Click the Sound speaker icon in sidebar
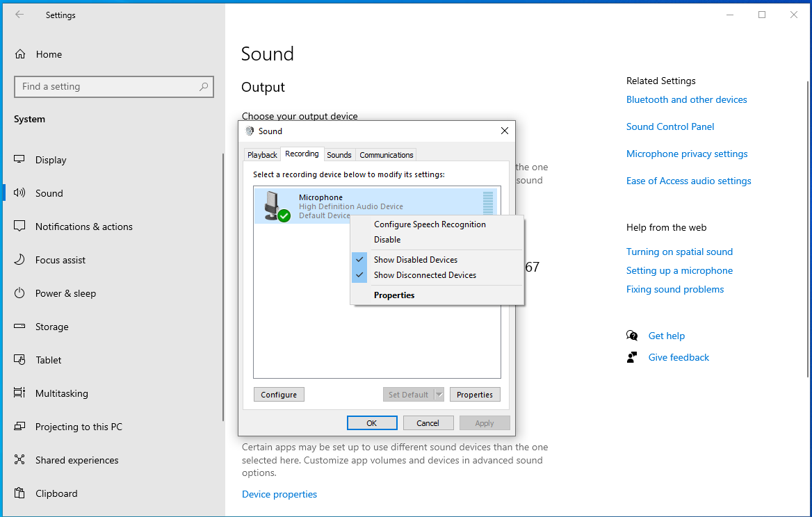Screen dimensions: 812x517 click(x=19, y=192)
